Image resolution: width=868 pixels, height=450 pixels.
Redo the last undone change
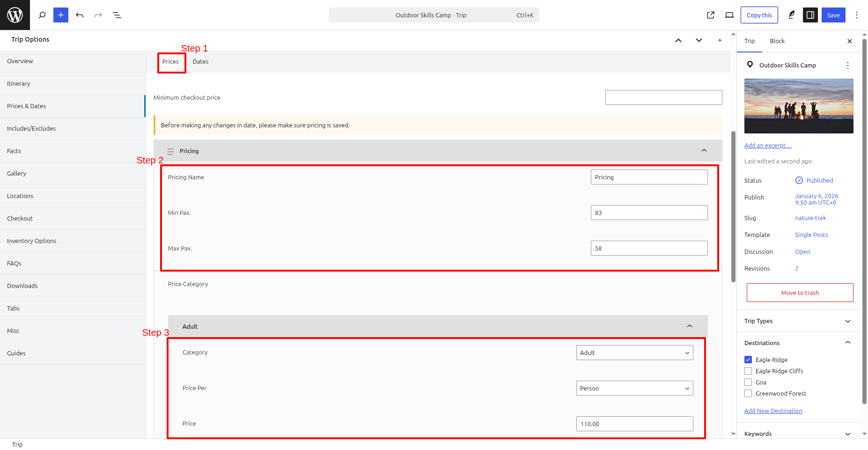click(x=98, y=15)
